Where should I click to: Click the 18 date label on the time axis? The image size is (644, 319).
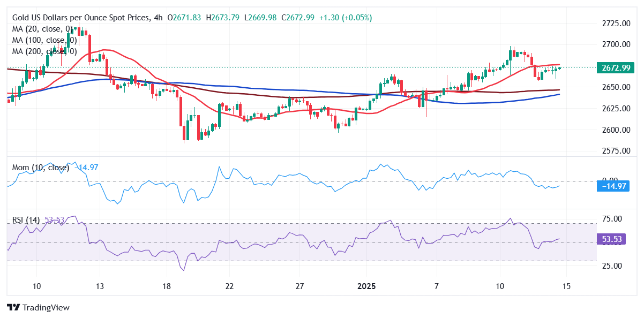point(166,286)
